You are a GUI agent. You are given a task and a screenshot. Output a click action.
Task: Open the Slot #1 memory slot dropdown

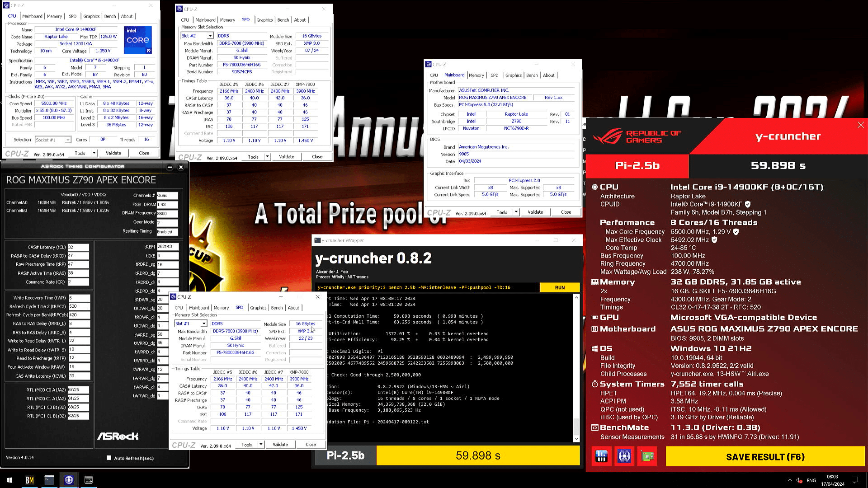point(204,324)
